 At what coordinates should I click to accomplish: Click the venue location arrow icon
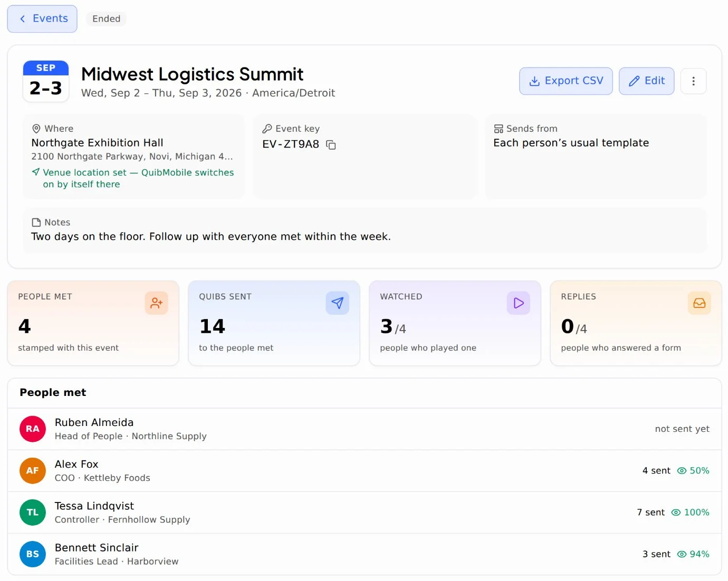click(x=36, y=172)
